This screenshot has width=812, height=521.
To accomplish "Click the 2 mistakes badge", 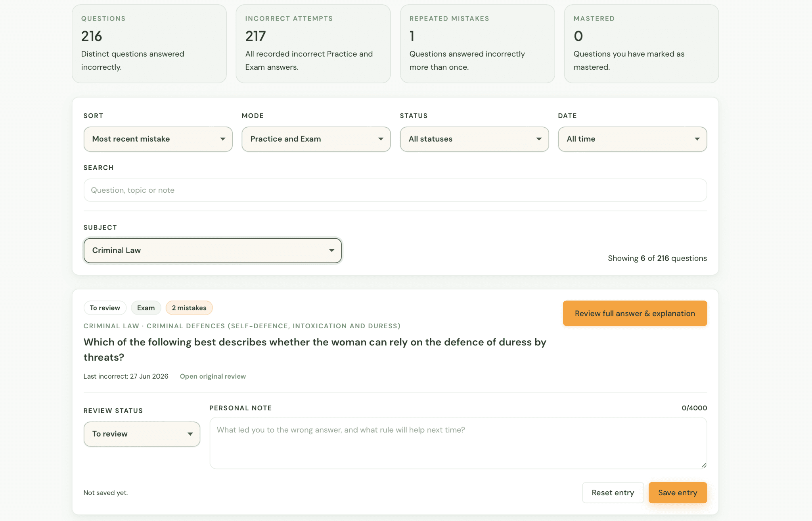I will click(x=189, y=308).
